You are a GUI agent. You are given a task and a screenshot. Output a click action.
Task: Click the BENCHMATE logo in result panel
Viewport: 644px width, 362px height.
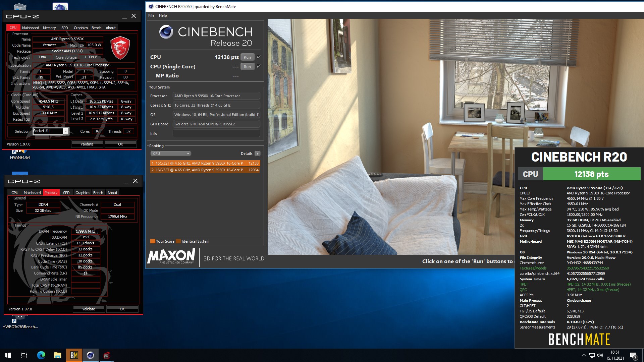(x=579, y=339)
